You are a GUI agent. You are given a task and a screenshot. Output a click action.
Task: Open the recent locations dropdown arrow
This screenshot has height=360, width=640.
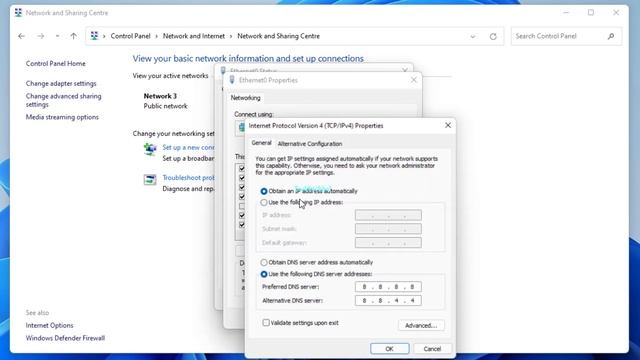tap(57, 36)
